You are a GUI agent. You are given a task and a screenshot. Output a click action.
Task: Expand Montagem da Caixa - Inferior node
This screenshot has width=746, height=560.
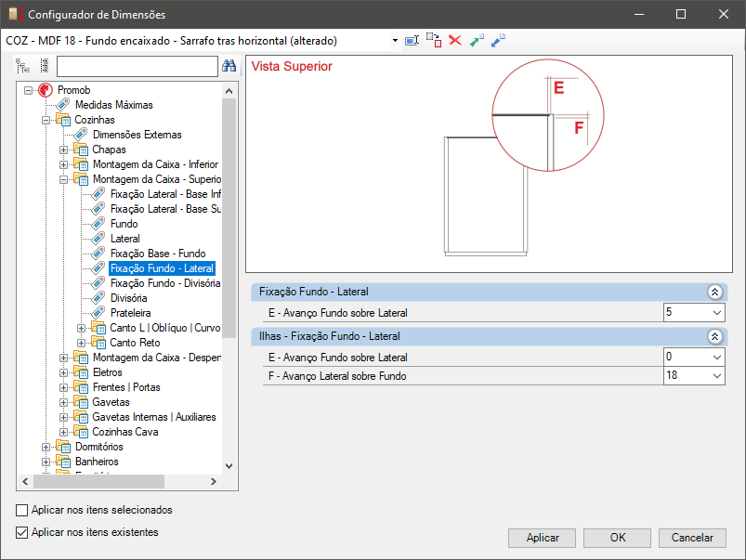(64, 164)
